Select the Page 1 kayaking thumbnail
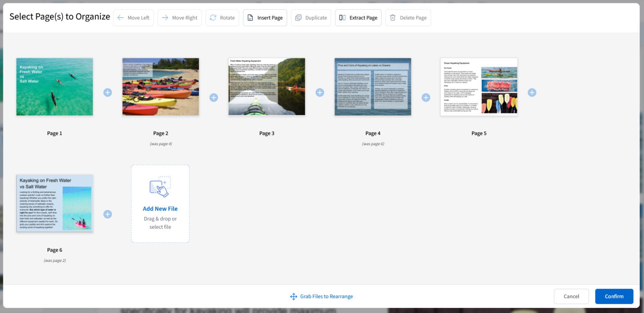This screenshot has width=644, height=313. [55, 86]
